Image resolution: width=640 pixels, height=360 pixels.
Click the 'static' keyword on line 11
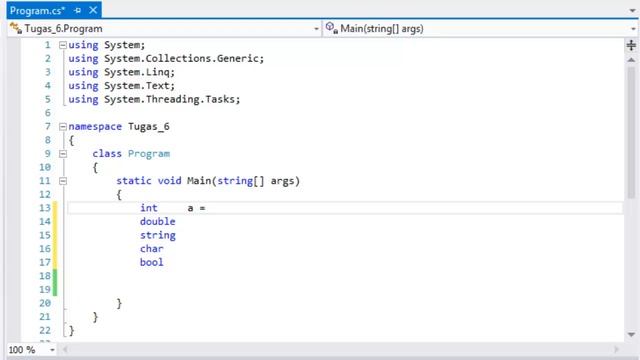[x=133, y=181]
